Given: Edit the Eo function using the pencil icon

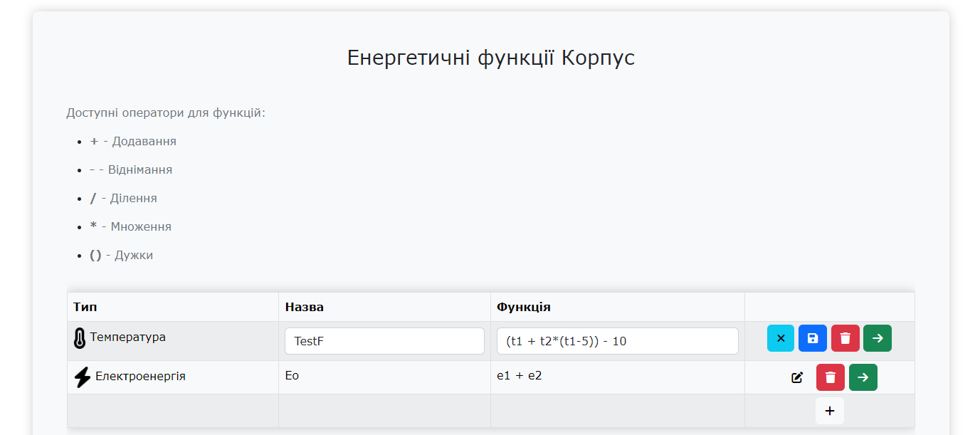Looking at the screenshot, I should (x=797, y=377).
